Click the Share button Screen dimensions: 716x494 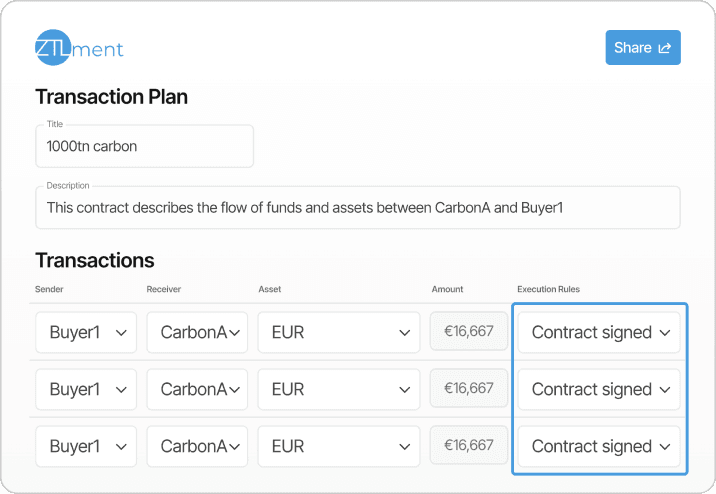click(642, 47)
